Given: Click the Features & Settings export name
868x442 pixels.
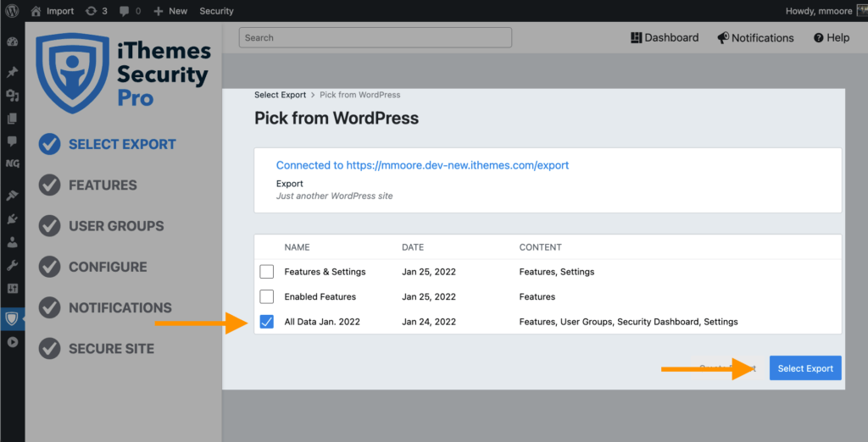Looking at the screenshot, I should coord(325,272).
